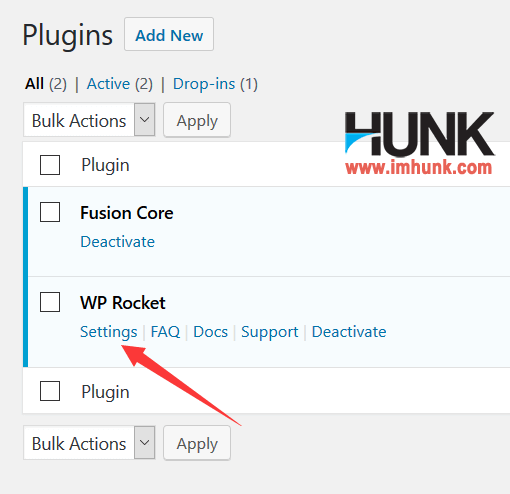Viewport: 510px width, 494px height.
Task: Check the select-all box in header row
Action: (x=50, y=165)
